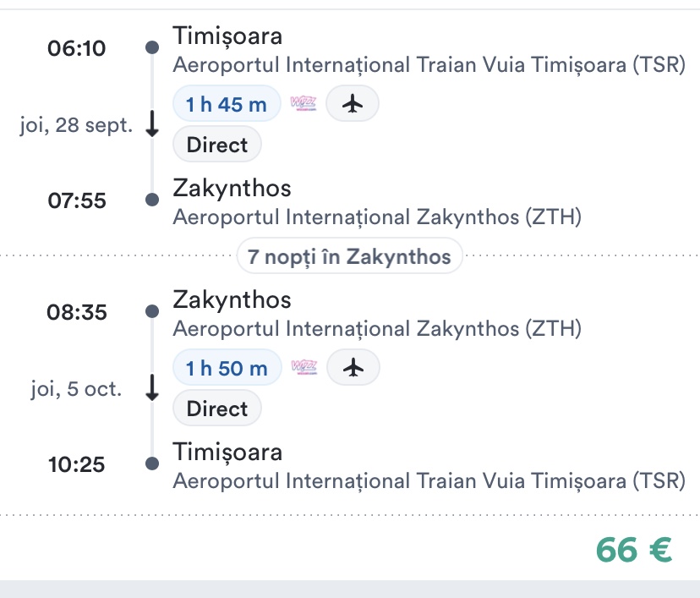Image resolution: width=700 pixels, height=598 pixels.
Task: Click the 07:55 arrival time
Action: (x=77, y=200)
